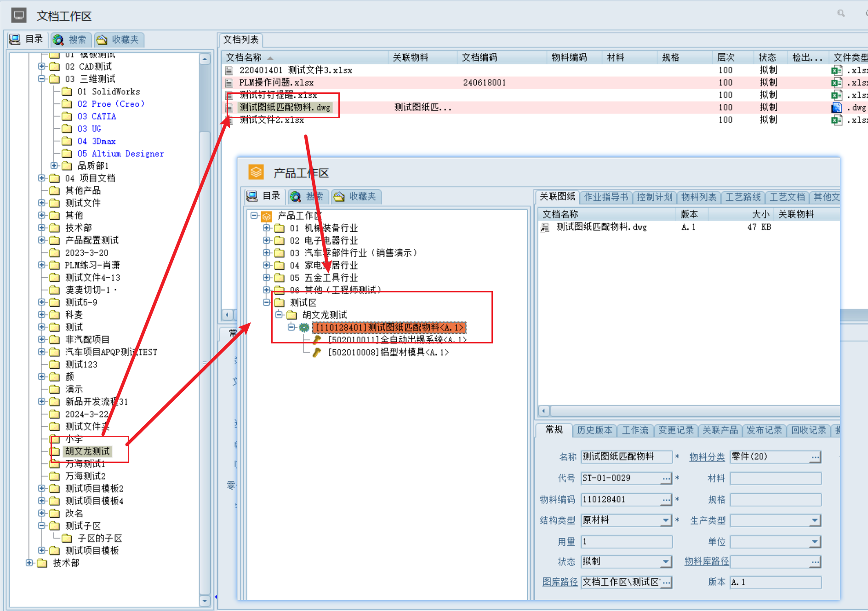This screenshot has width=868, height=611.
Task: Click the document icon next to PLM操作问题.xlsx
Action: pos(229,83)
